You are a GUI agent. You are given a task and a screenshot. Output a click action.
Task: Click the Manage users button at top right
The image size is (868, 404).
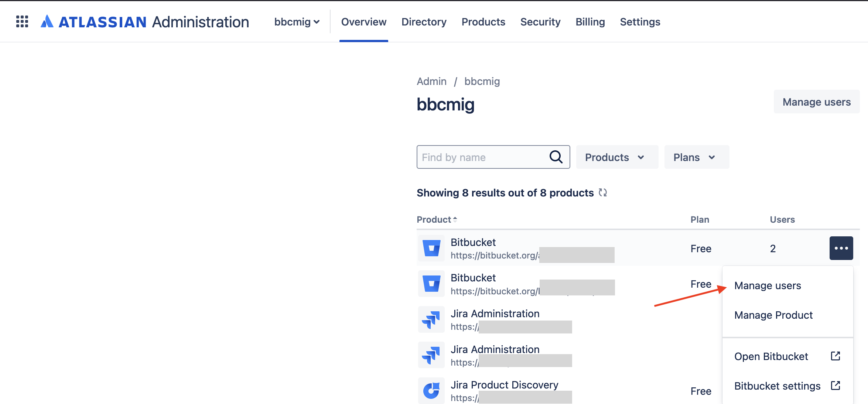coord(816,102)
